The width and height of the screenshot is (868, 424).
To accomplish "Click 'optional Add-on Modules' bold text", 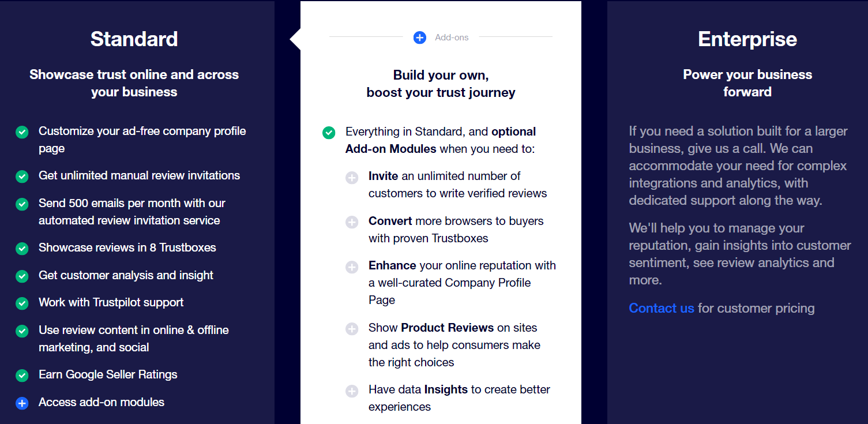I will (x=441, y=140).
